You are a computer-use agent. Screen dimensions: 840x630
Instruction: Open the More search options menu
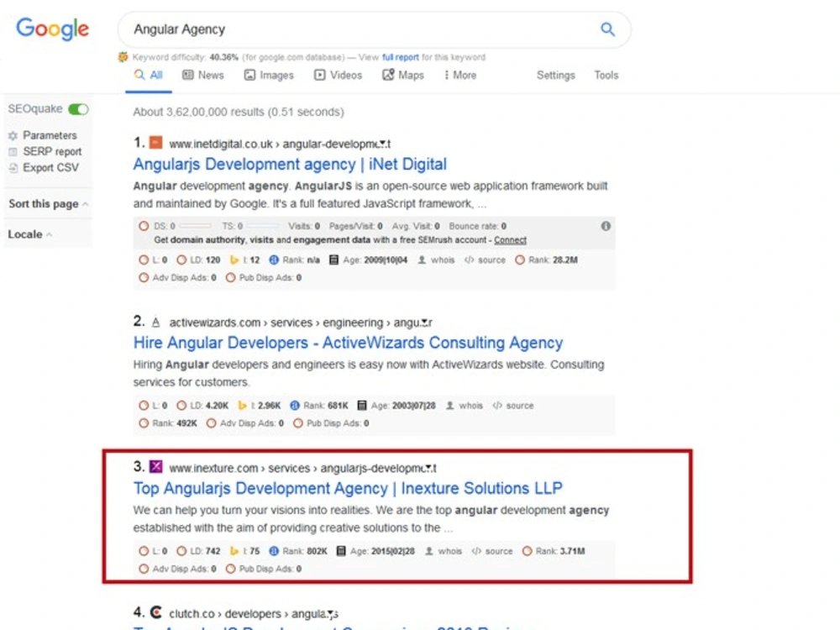[459, 75]
